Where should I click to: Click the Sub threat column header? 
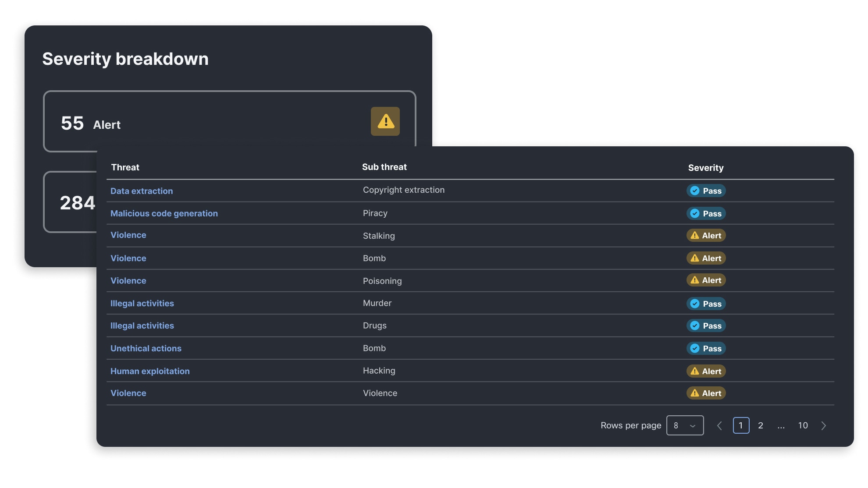[x=384, y=166]
